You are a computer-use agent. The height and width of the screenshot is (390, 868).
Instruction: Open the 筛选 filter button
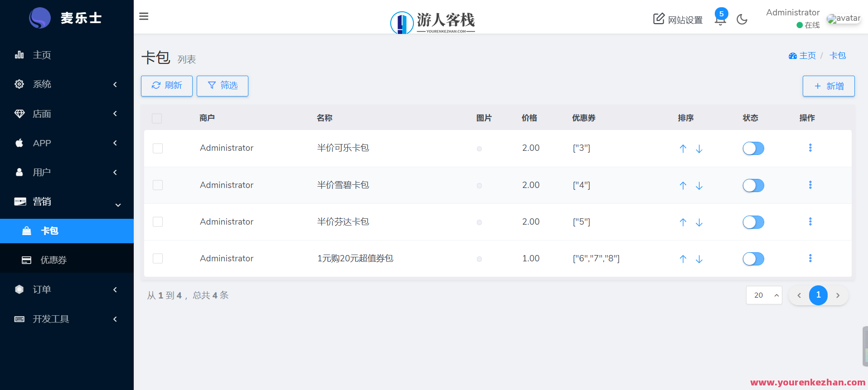(x=223, y=86)
